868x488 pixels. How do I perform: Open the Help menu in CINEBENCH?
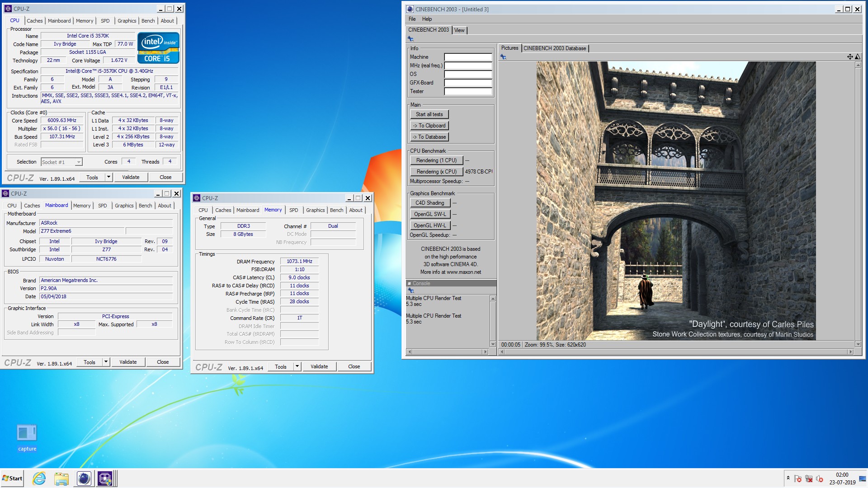pos(427,19)
